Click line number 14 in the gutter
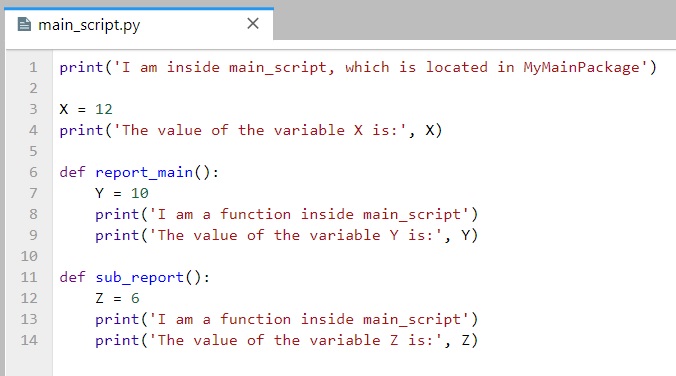 tap(29, 340)
